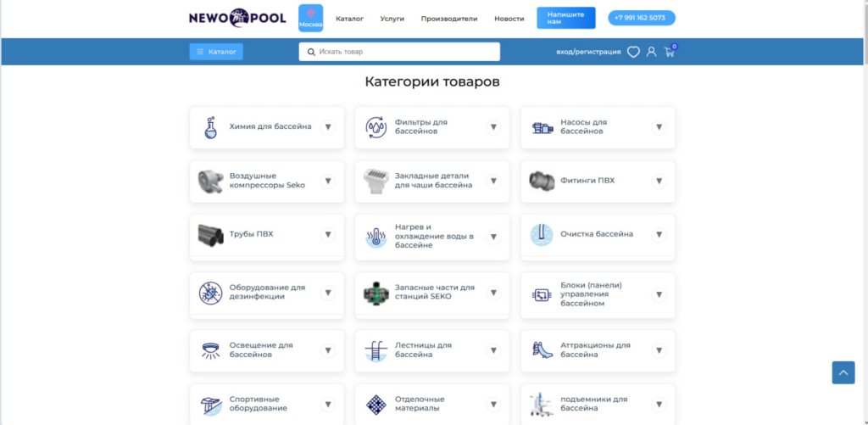Open the Отделочные материалы category link

[420, 404]
